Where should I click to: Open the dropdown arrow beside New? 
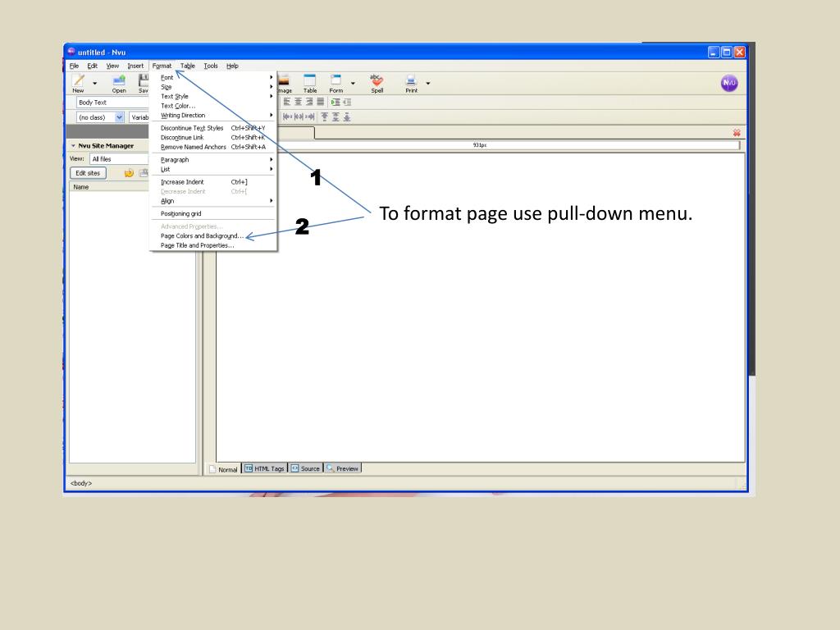[95, 84]
